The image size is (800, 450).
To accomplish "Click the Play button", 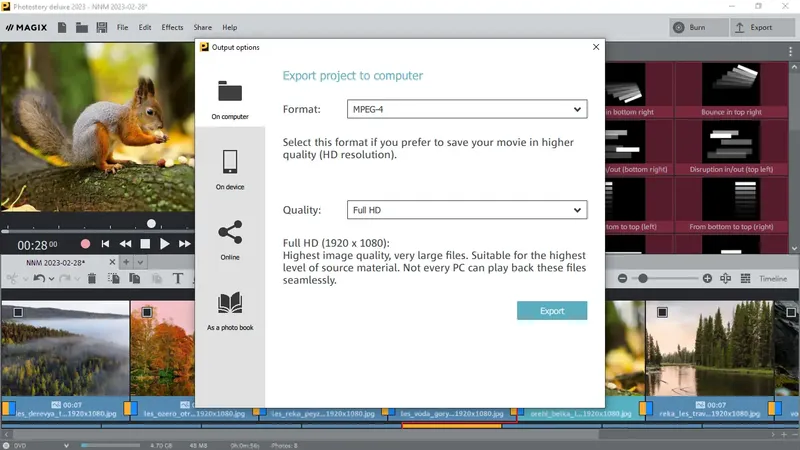I will point(164,244).
